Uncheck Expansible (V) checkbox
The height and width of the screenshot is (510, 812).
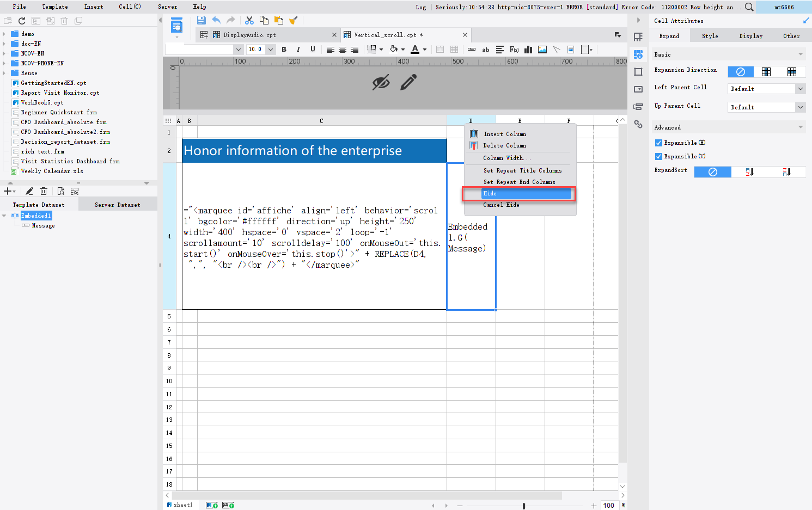(x=658, y=156)
